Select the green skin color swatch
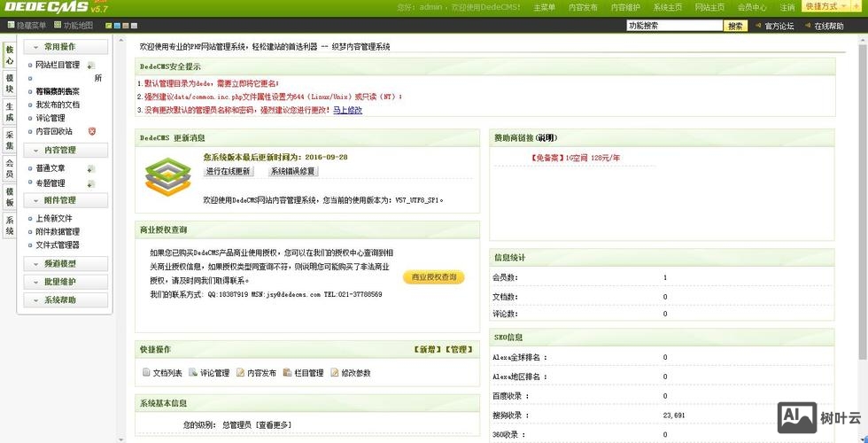868x443 pixels. coord(108,26)
